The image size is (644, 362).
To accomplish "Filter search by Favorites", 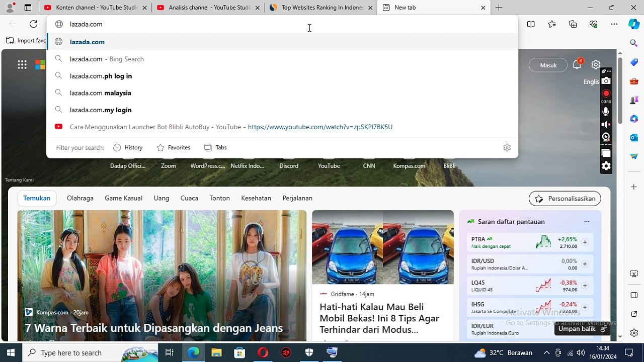I will 174,147.
